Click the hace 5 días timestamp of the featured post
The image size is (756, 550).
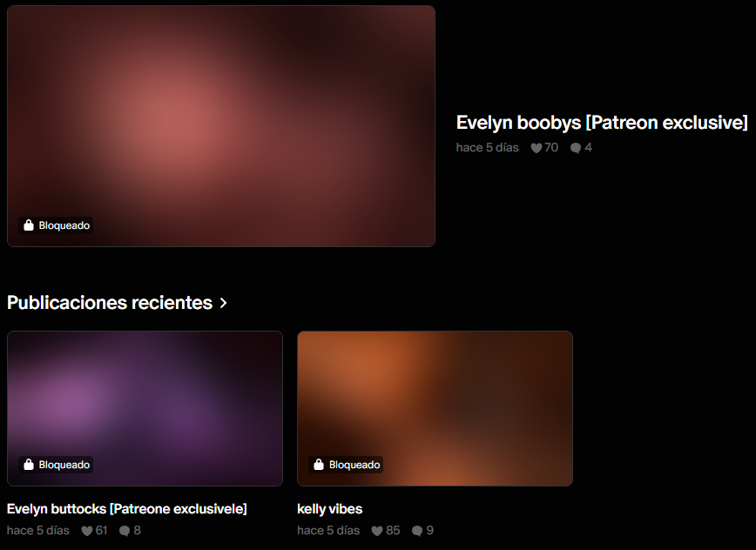tap(487, 148)
